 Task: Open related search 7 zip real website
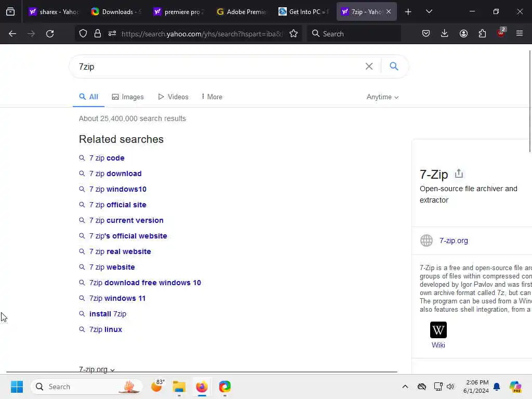(x=120, y=252)
